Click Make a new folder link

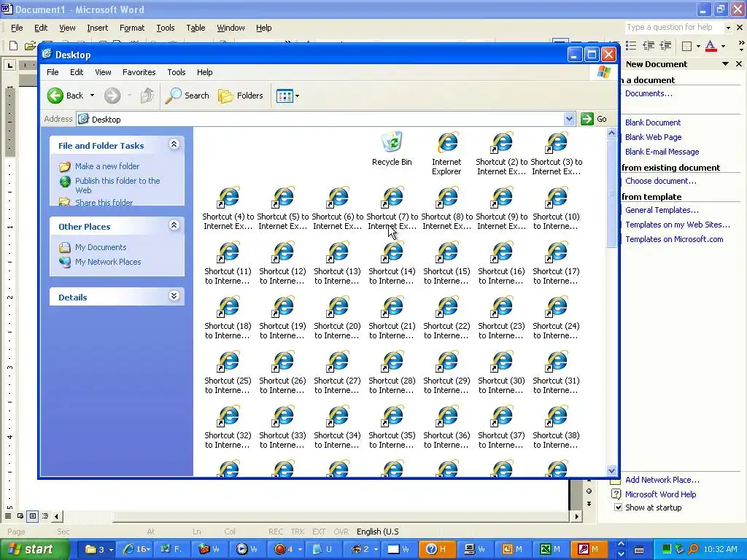(x=107, y=166)
